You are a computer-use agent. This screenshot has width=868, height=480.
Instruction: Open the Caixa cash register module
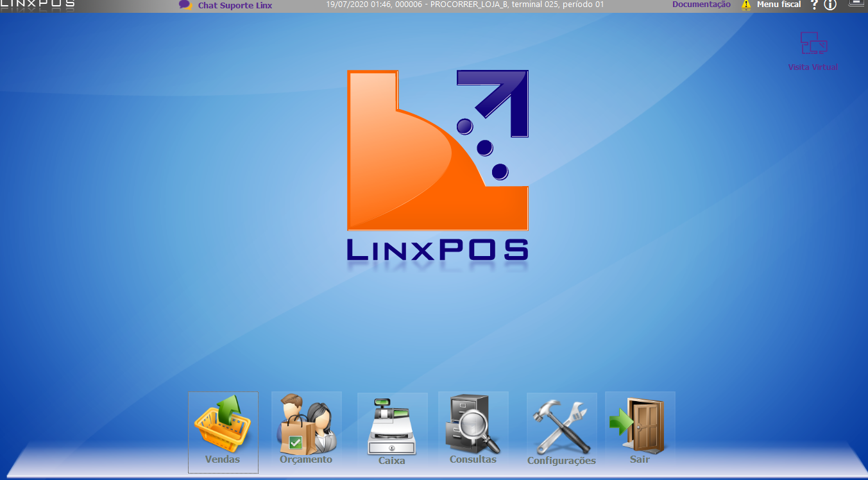(392, 430)
